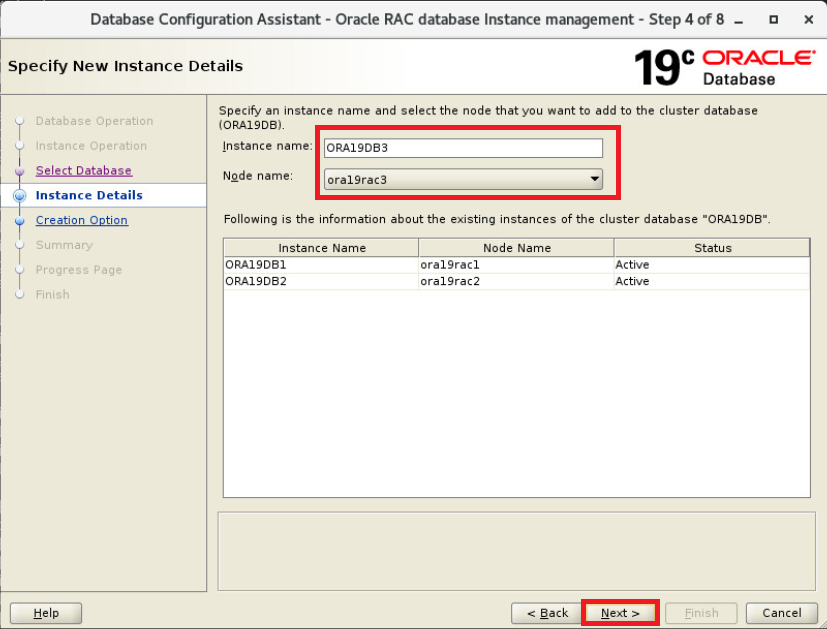The width and height of the screenshot is (827, 629).
Task: Close the Database Configuration Assistant window
Action: [x=809, y=20]
